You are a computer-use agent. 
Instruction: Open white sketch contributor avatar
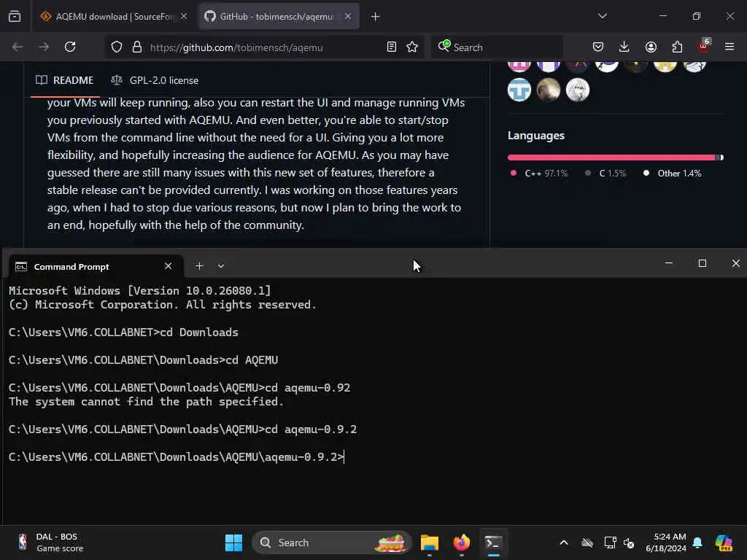click(578, 90)
